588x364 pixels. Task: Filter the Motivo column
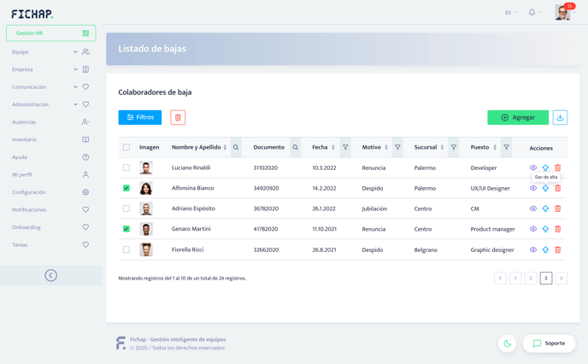pyautogui.click(x=397, y=147)
